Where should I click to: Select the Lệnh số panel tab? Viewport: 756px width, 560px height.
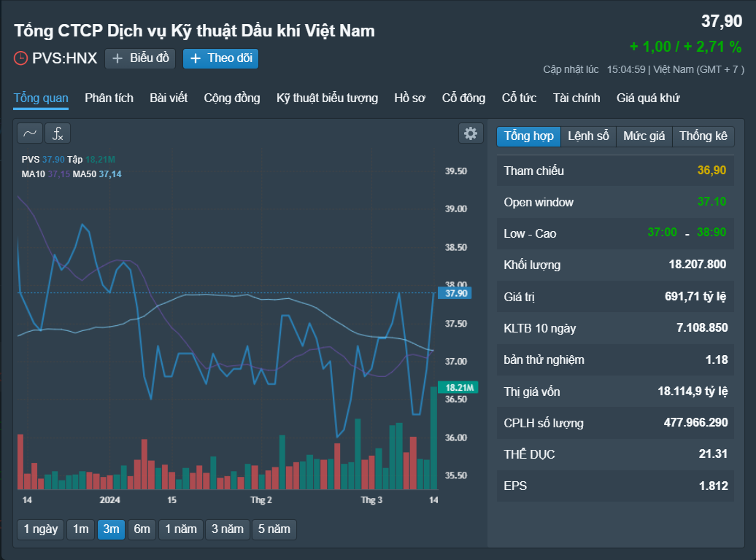click(x=588, y=136)
